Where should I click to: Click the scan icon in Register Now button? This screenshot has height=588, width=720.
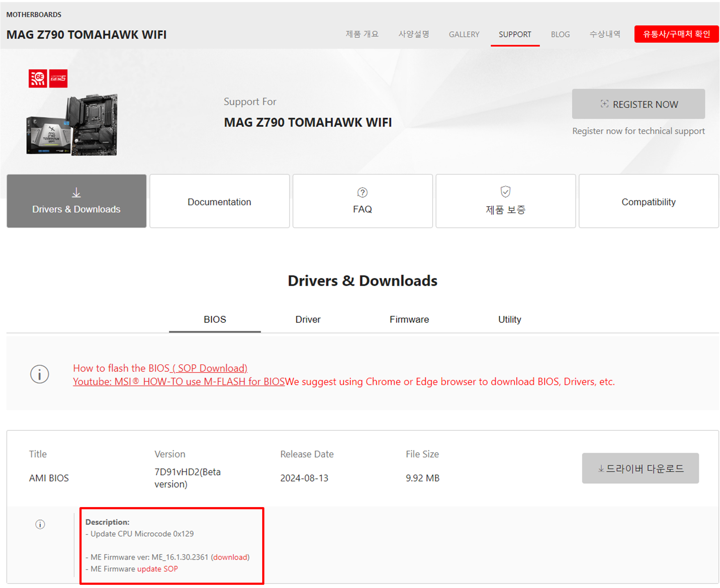(604, 104)
